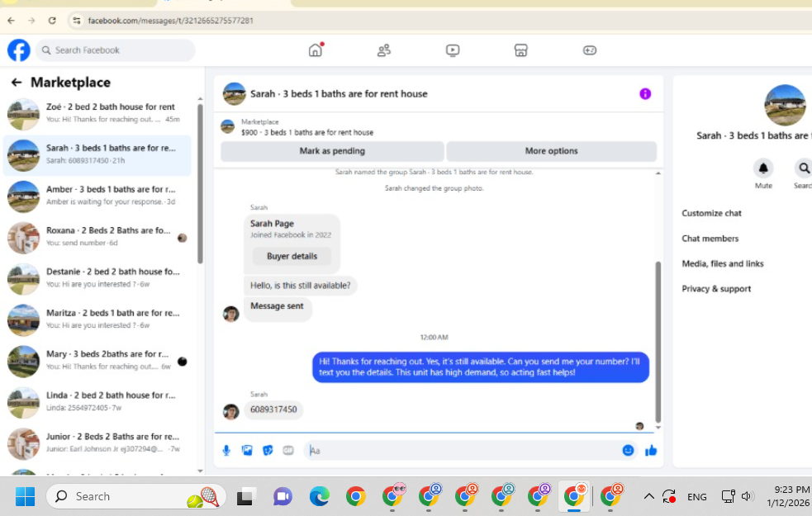
Task: Open Linda 2 bed 2 bath conversation
Action: [x=97, y=402]
